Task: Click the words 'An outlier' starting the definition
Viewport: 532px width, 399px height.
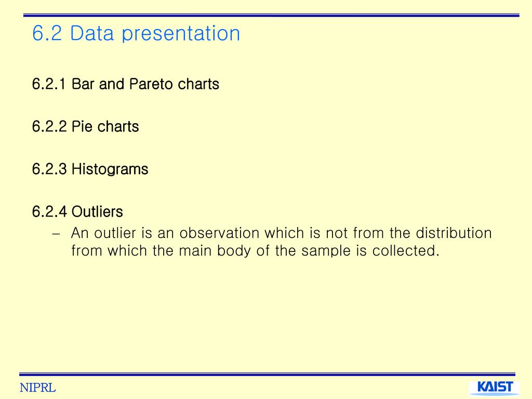Action: (103, 233)
